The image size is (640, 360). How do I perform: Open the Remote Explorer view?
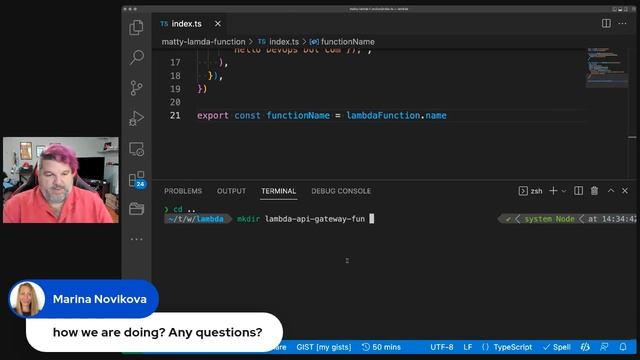click(x=136, y=149)
